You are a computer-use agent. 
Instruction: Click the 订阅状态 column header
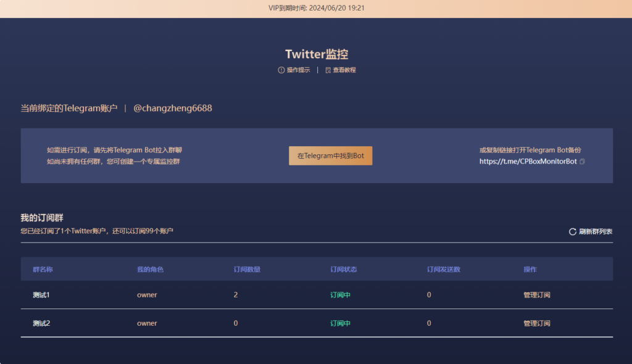click(x=343, y=269)
